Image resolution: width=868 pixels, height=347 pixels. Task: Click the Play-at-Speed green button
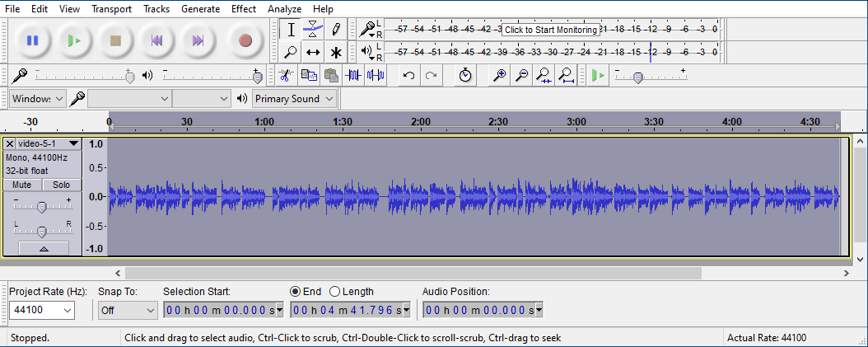(x=598, y=75)
